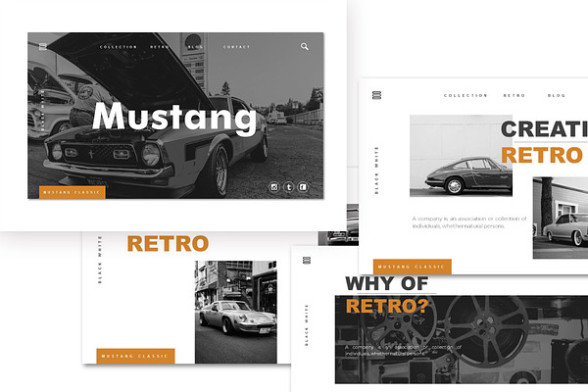
Task: Click Mustang Classic button beside street Porsche photo
Action: (x=135, y=356)
